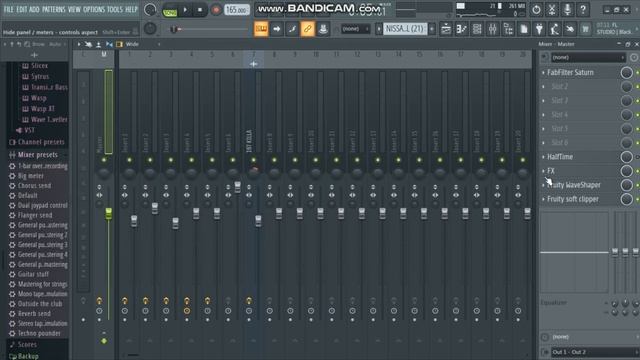This screenshot has width=640, height=360.
Task: Mute the Master track green LED
Action: point(104,160)
